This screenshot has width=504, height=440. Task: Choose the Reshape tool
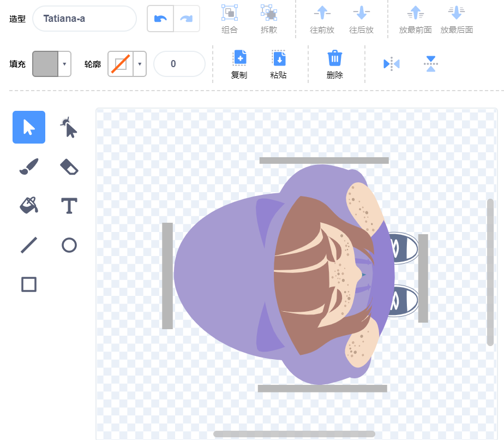[x=69, y=127]
